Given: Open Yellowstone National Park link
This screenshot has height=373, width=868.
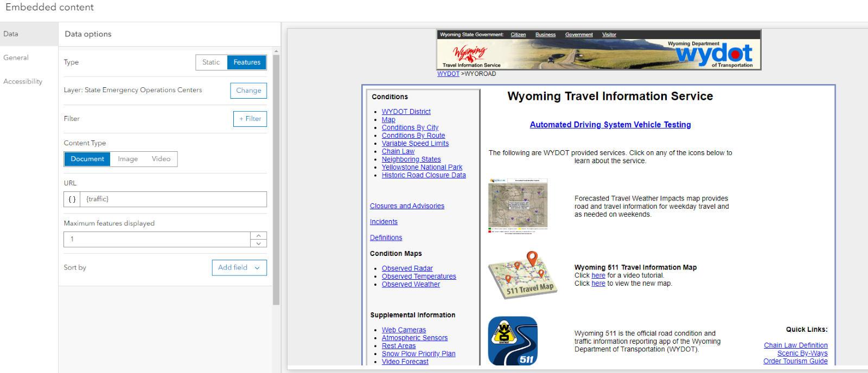Looking at the screenshot, I should (x=422, y=168).
